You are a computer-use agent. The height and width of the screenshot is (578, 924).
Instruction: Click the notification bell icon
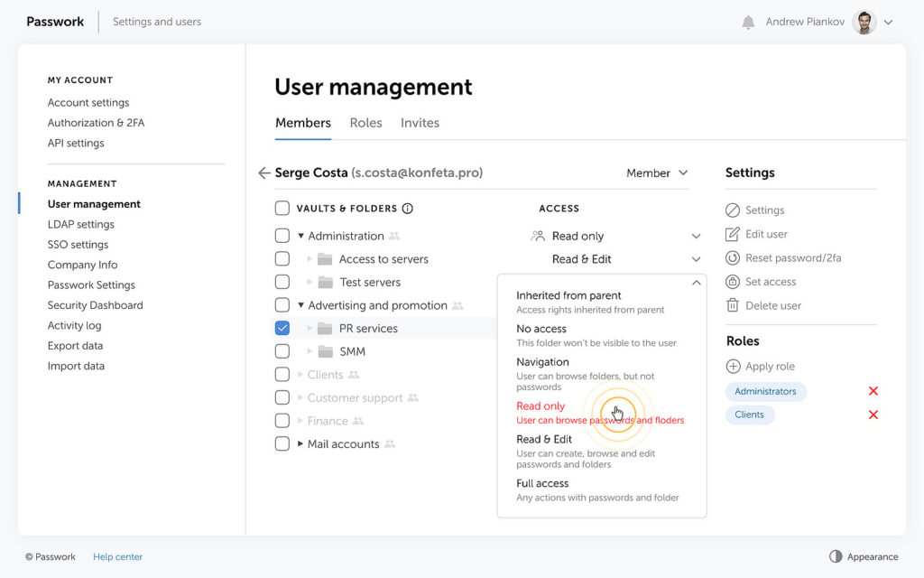pos(748,23)
